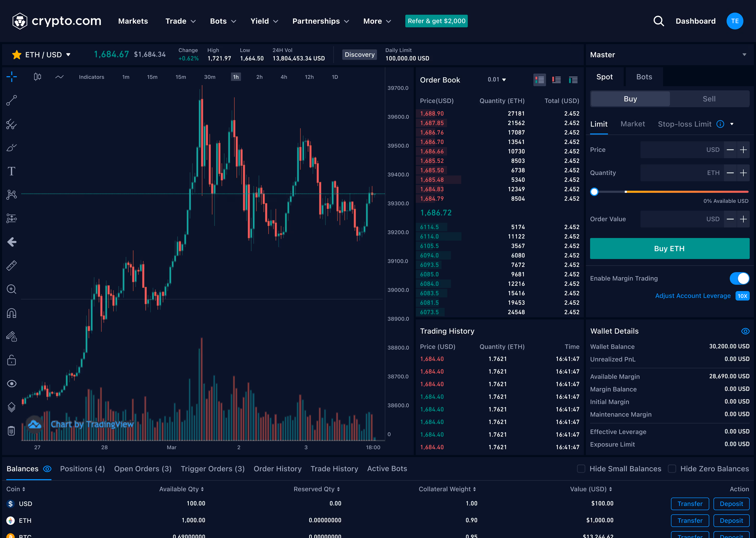The height and width of the screenshot is (538, 756).
Task: Toggle Enable Margin Trading switch
Action: 739,278
